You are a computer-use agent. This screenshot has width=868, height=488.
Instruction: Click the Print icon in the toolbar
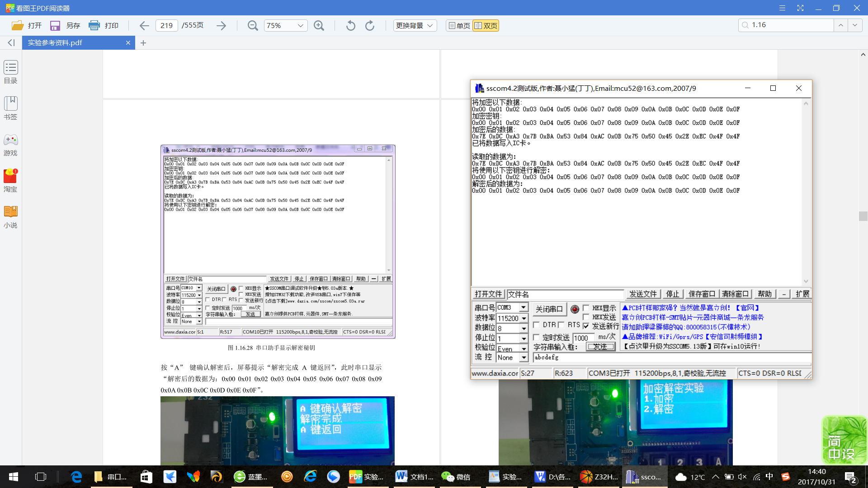tap(94, 26)
